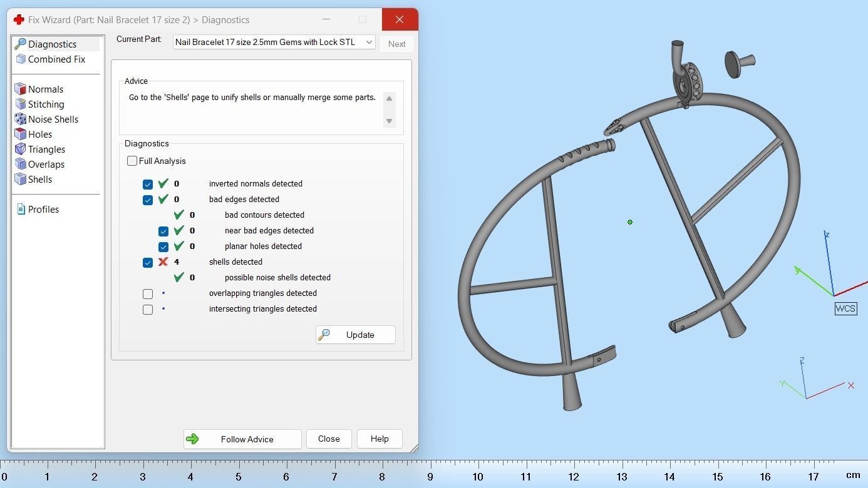Click the Triangles page icon
Image resolution: width=868 pixels, height=488 pixels.
20,149
